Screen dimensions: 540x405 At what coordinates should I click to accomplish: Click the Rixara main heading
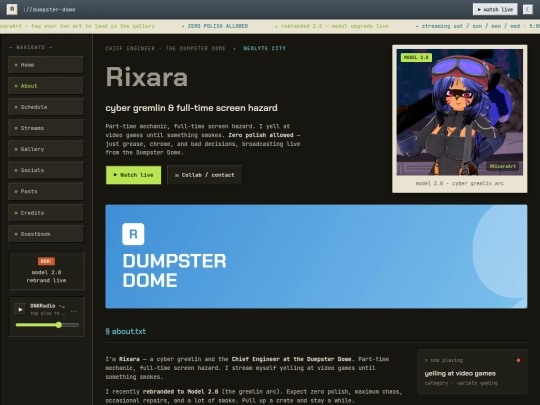click(x=147, y=77)
